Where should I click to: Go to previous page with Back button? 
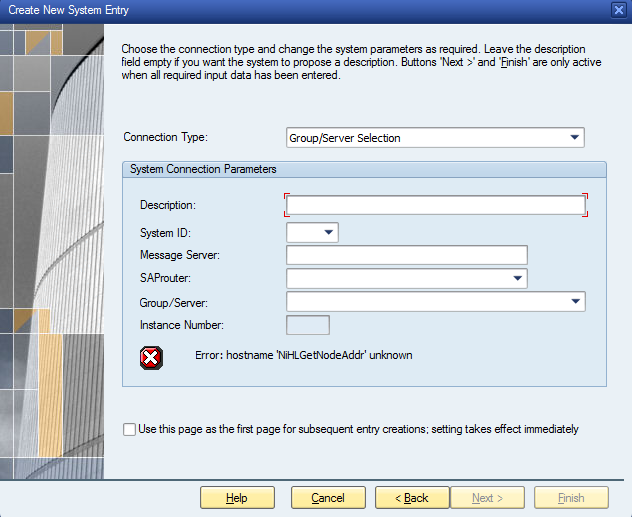coord(412,498)
